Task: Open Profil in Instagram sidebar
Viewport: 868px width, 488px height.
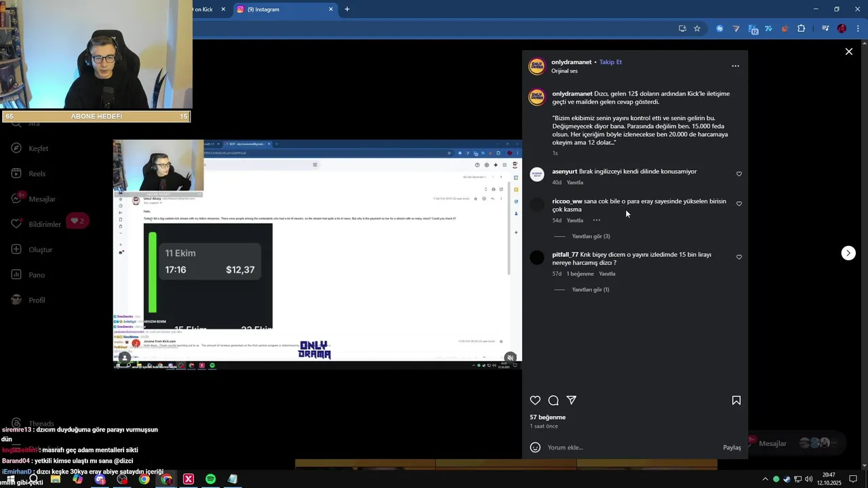Action: tap(28, 300)
